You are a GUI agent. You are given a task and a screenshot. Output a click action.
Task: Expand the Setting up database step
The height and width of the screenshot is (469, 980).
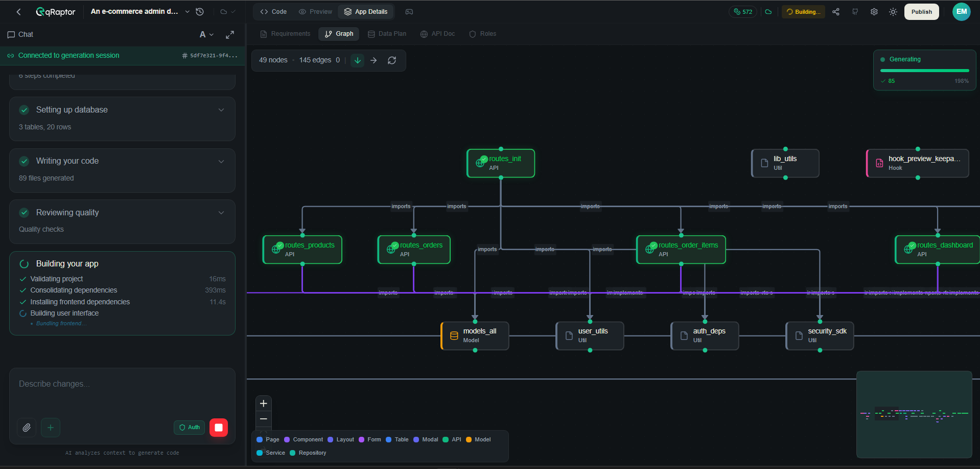click(x=221, y=110)
